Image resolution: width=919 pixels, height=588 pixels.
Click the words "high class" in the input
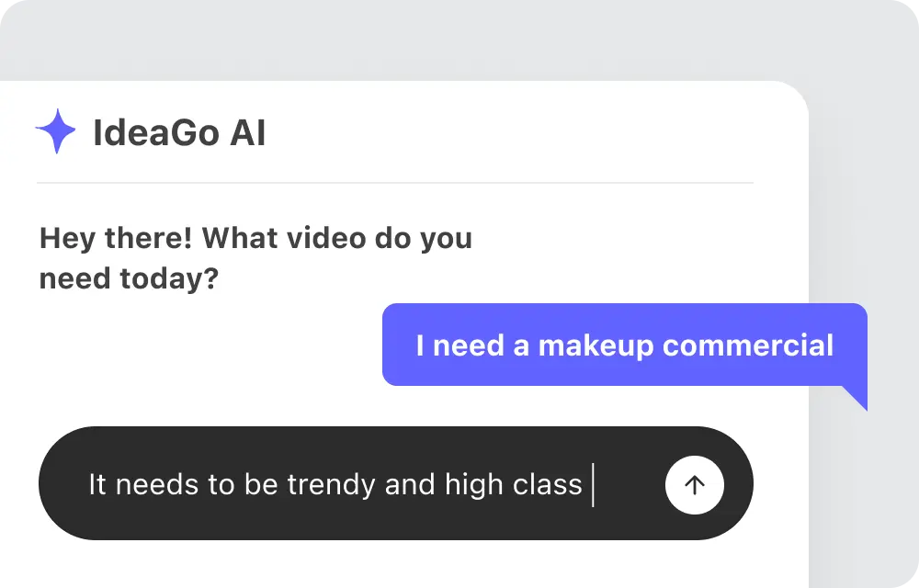coord(513,484)
